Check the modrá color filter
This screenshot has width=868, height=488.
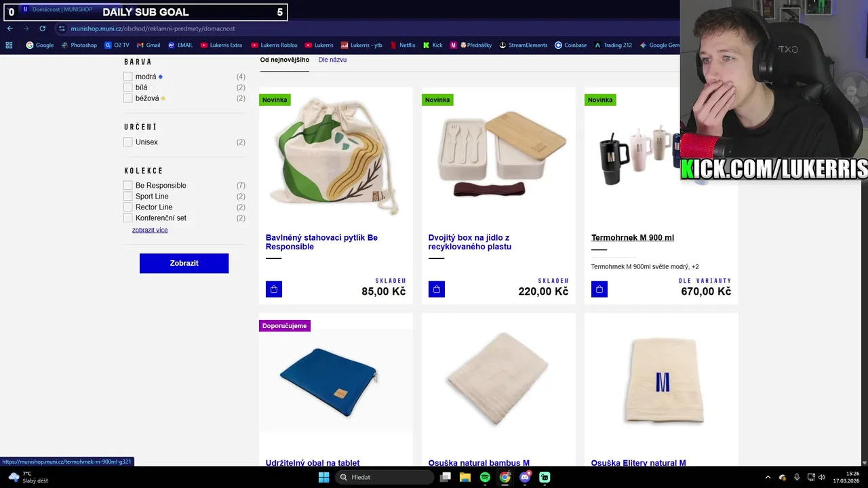point(128,77)
